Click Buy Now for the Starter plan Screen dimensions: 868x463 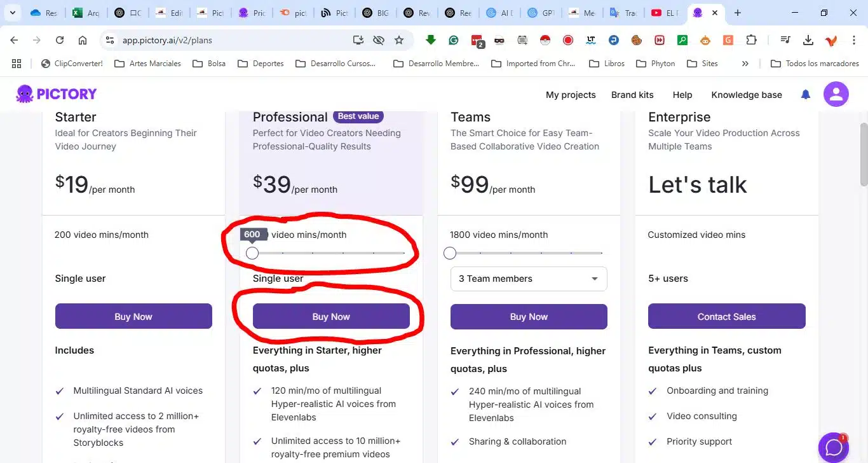pyautogui.click(x=133, y=316)
